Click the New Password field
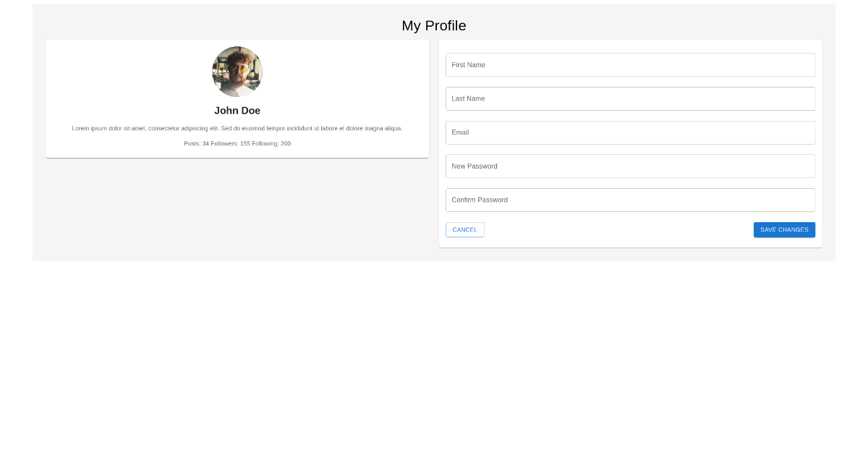Image resolution: width=868 pixels, height=456 pixels. 630,166
